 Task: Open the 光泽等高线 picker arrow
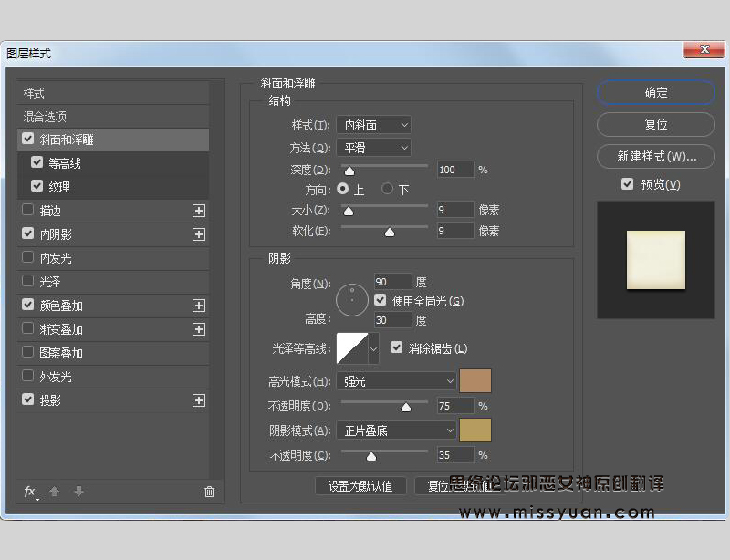[372, 348]
